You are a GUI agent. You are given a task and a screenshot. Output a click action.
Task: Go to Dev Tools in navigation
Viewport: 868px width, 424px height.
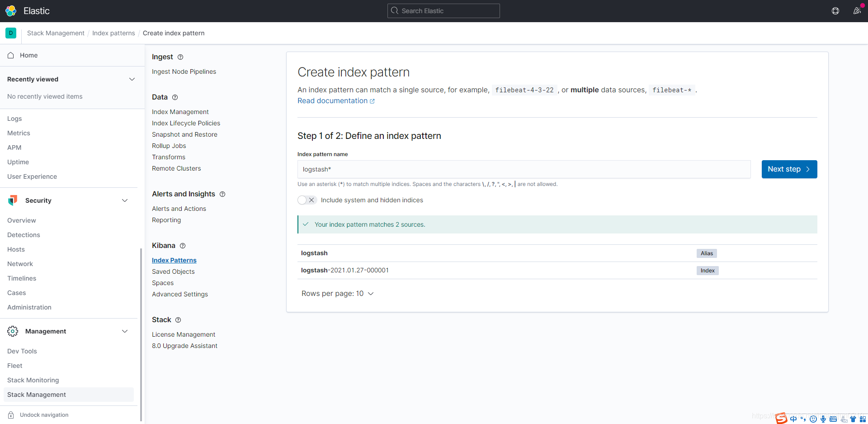[x=22, y=351]
